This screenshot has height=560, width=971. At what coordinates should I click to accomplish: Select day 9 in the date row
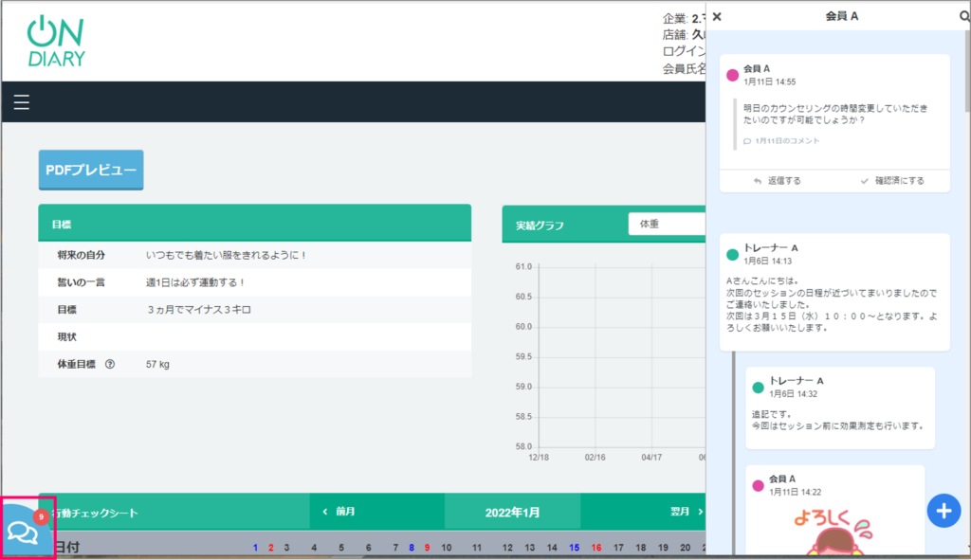(426, 548)
